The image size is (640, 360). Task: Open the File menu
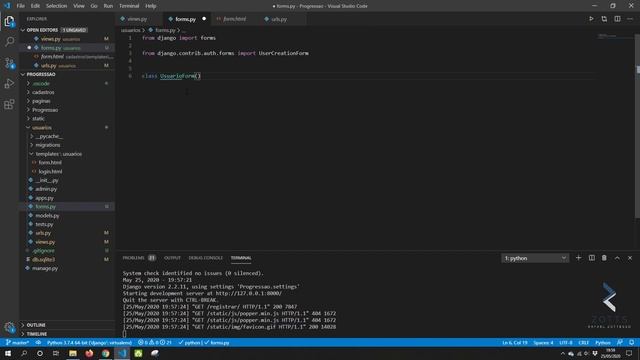coord(20,6)
